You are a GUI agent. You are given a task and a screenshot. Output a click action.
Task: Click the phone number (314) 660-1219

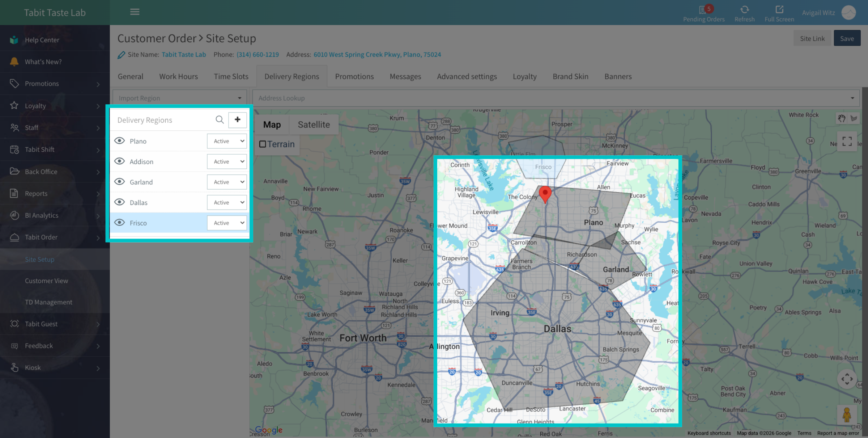click(258, 55)
